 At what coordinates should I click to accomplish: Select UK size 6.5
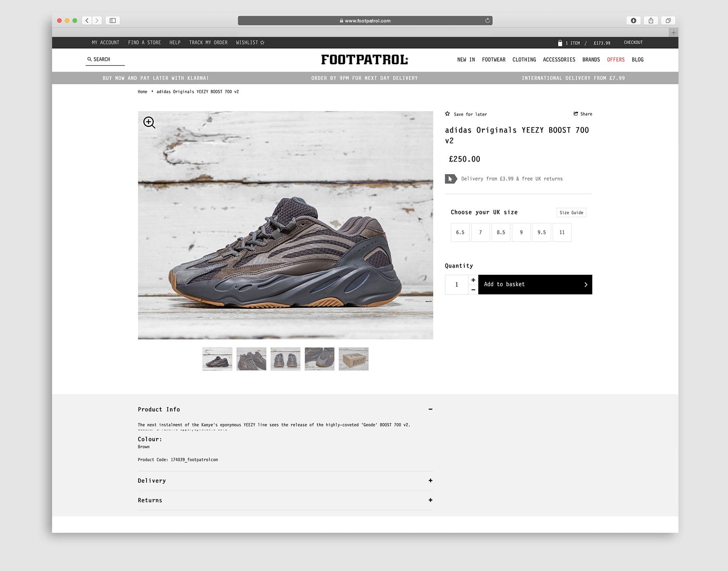(x=460, y=232)
